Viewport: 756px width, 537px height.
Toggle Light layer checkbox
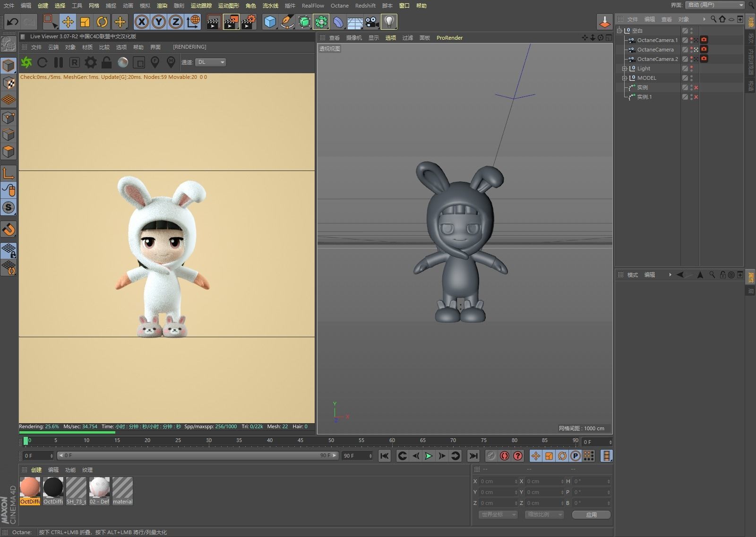[685, 68]
